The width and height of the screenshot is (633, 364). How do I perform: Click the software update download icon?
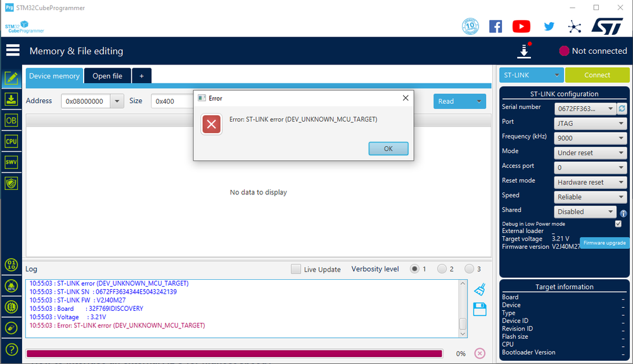(524, 51)
